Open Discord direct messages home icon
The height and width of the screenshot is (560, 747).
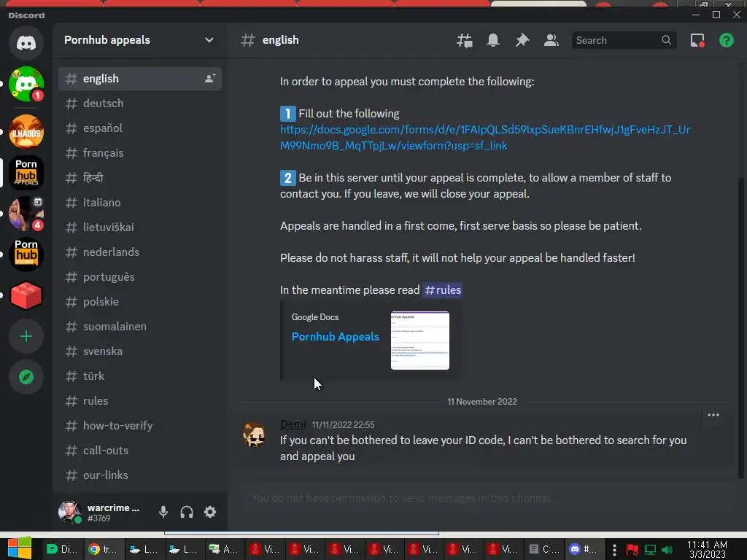[26, 43]
